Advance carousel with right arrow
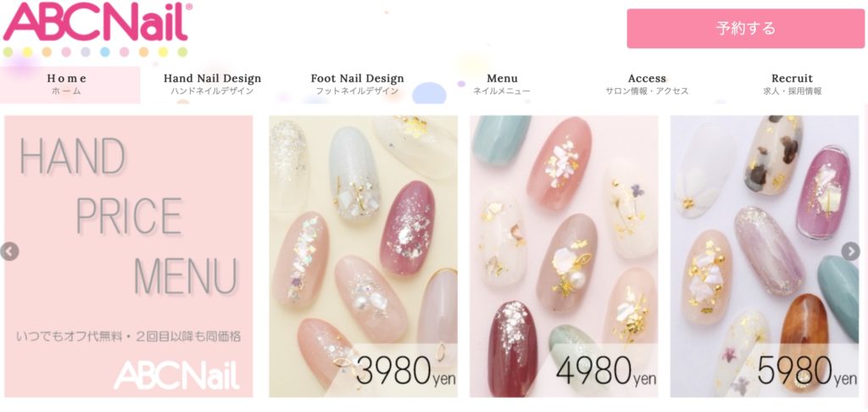 tap(850, 252)
